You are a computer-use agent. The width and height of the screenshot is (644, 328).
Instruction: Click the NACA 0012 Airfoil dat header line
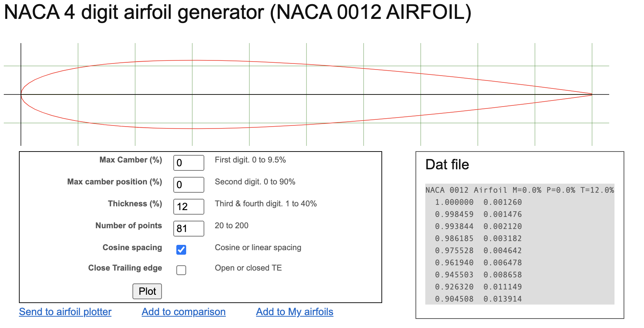(519, 190)
